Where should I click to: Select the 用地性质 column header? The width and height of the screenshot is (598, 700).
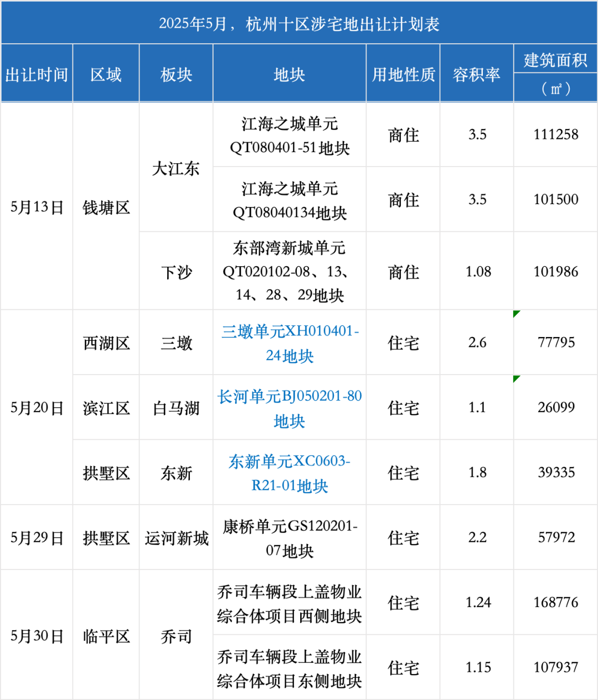click(x=403, y=74)
